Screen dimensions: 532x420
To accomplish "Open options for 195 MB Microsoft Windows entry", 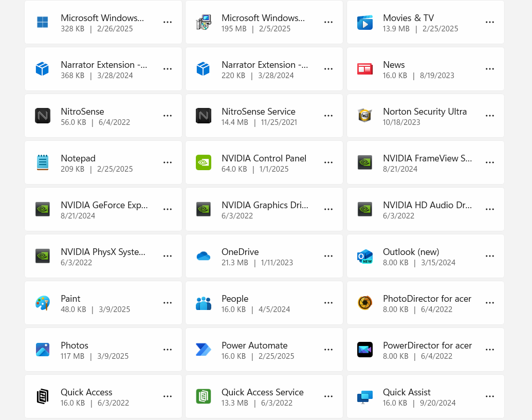I will 328,22.
